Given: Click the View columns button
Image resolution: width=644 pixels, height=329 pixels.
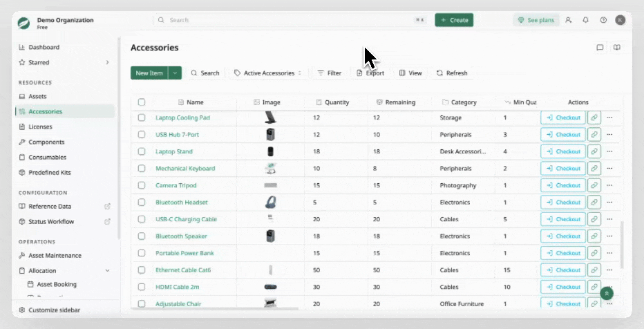Looking at the screenshot, I should (410, 73).
